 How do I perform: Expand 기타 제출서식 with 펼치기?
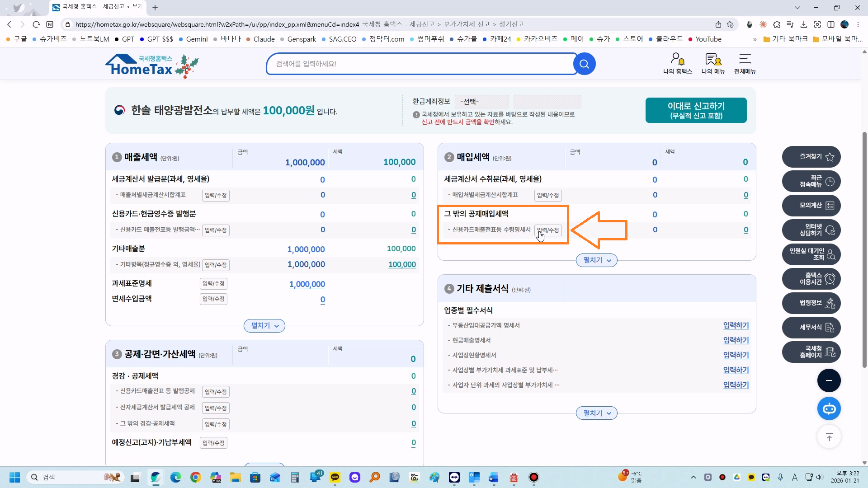596,413
